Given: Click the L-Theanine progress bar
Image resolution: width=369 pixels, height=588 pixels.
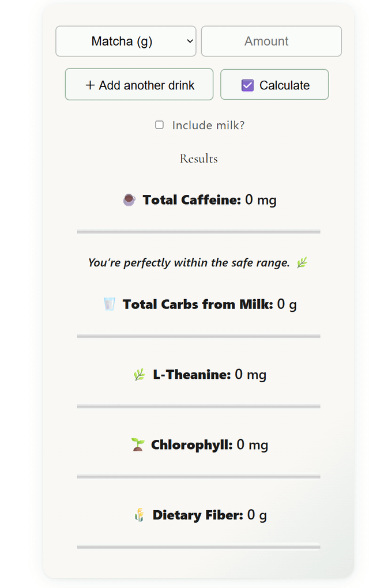Looking at the screenshot, I should click(198, 406).
